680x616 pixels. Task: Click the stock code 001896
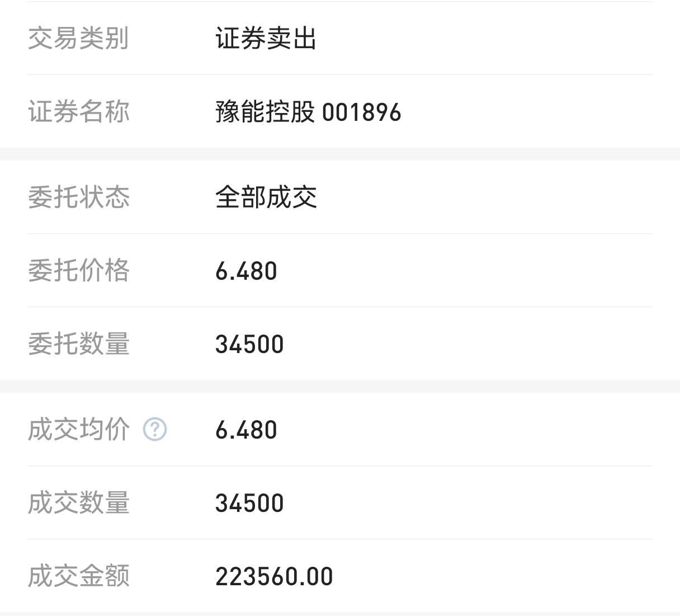click(x=362, y=112)
